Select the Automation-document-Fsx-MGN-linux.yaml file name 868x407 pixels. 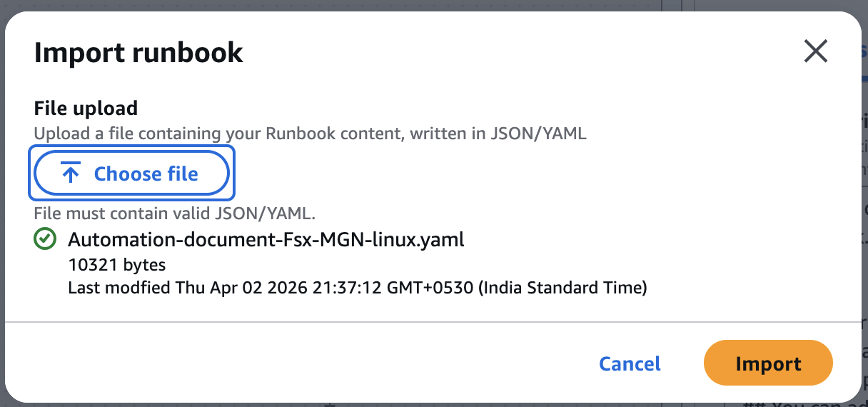tap(266, 240)
